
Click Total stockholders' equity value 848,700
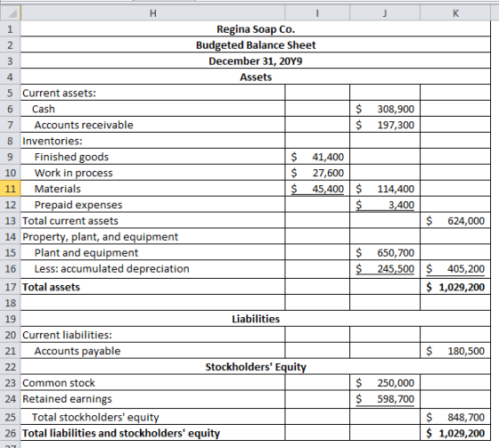point(455,417)
